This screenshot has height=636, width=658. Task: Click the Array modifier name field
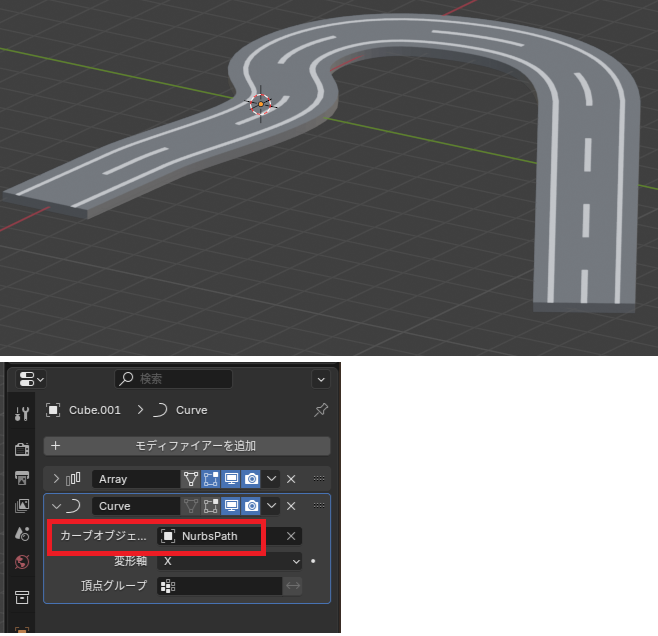pyautogui.click(x=136, y=479)
